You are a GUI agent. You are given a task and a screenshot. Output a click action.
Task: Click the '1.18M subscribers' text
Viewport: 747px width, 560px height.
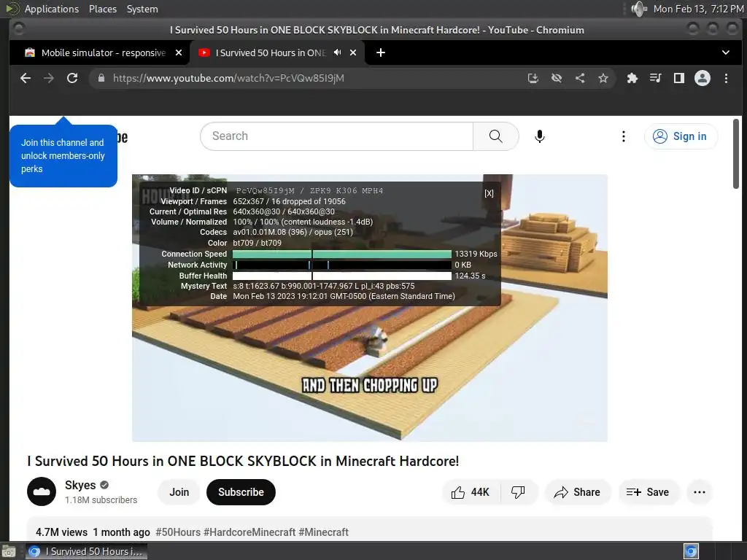pos(101,499)
